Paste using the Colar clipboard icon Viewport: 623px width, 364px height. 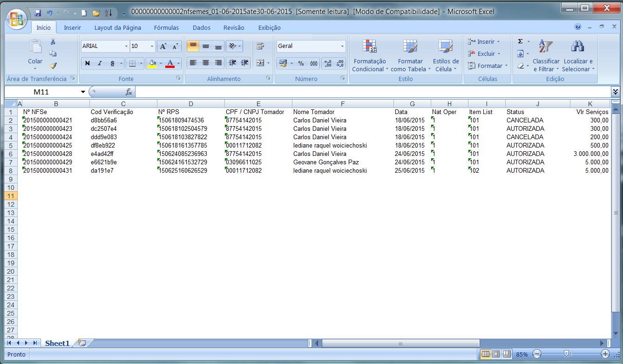point(35,47)
